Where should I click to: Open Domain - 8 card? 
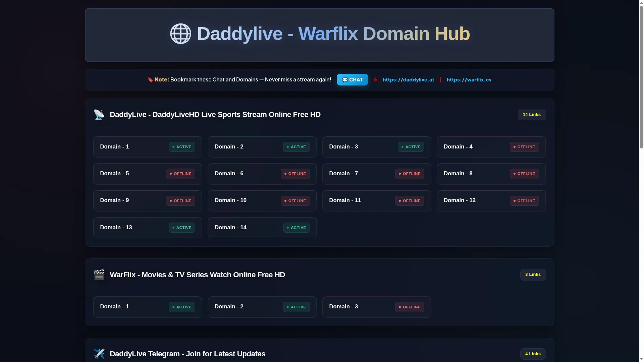[491, 174]
